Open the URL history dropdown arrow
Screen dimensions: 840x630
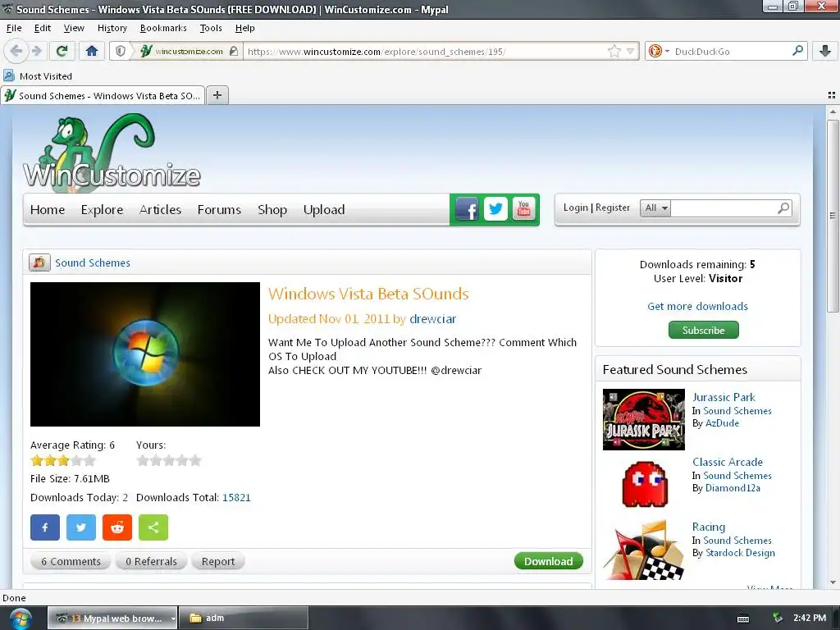click(631, 52)
